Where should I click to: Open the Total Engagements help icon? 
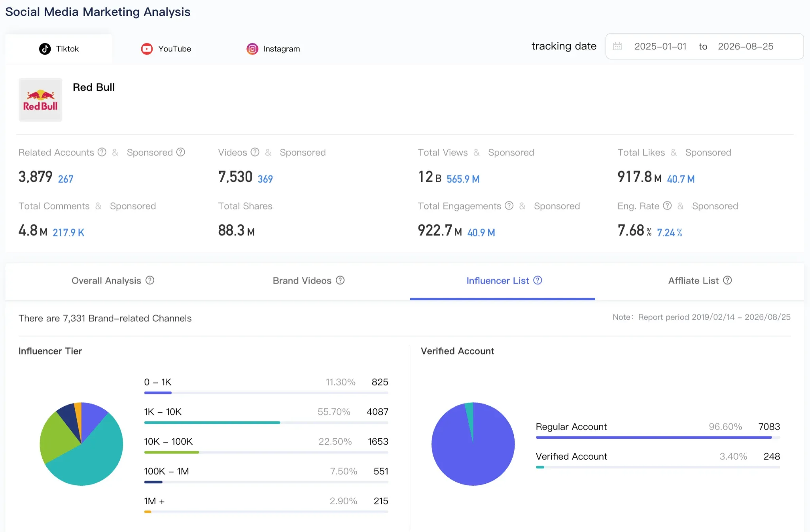[509, 206]
